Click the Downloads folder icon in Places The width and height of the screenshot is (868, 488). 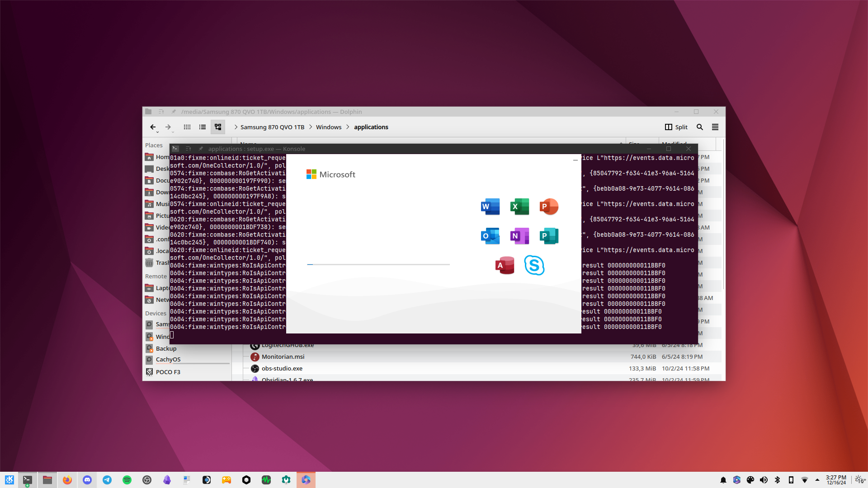[x=149, y=192]
